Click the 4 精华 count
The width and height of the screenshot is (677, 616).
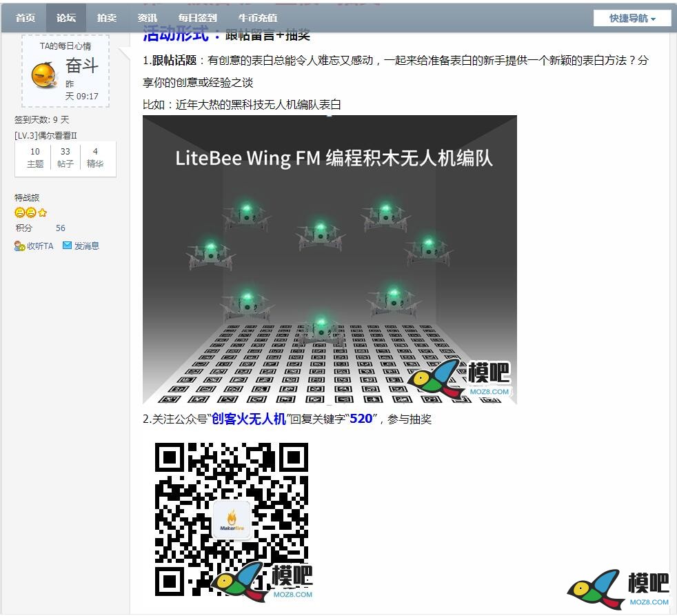(95, 157)
